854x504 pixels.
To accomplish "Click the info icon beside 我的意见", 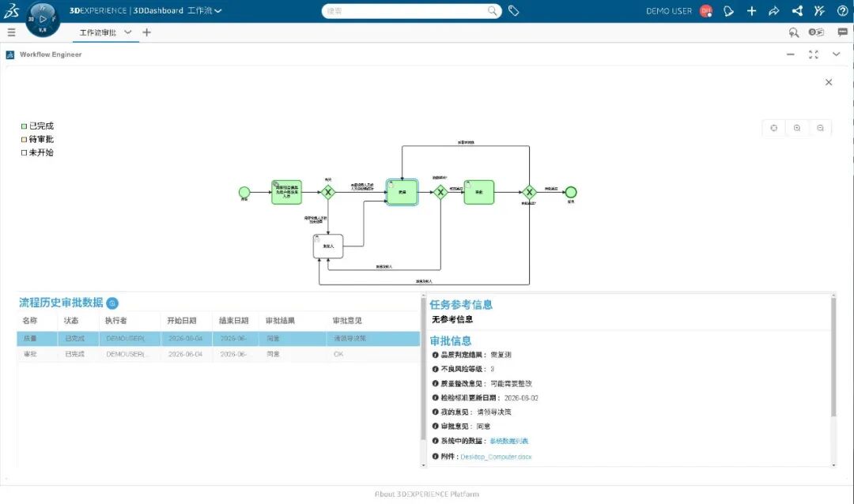I will (435, 412).
